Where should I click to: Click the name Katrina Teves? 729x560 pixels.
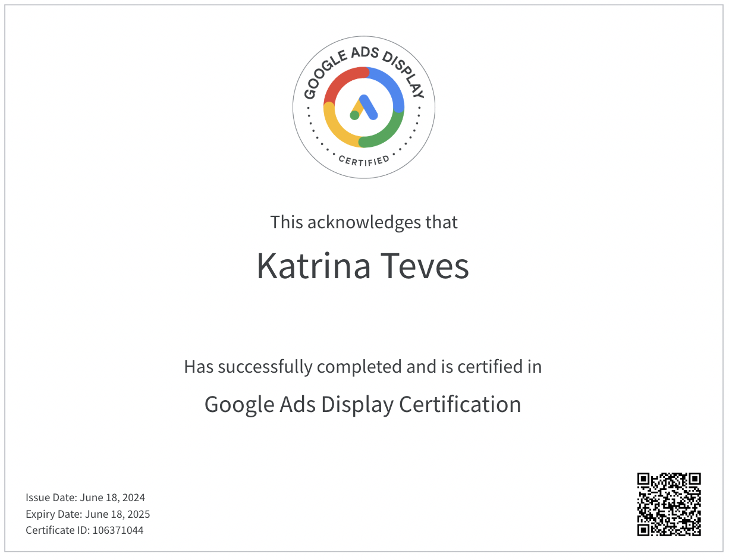(x=363, y=266)
